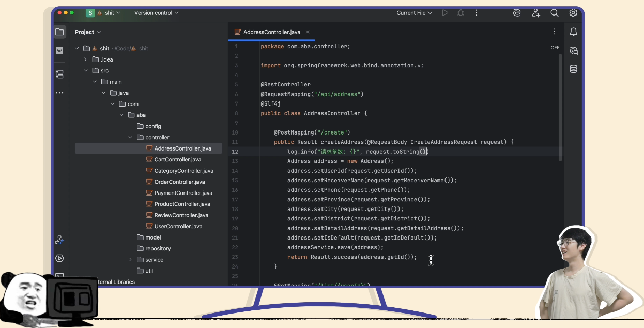Open the Project tool window folder icon
Screen dimensions: 644x328
(59, 32)
